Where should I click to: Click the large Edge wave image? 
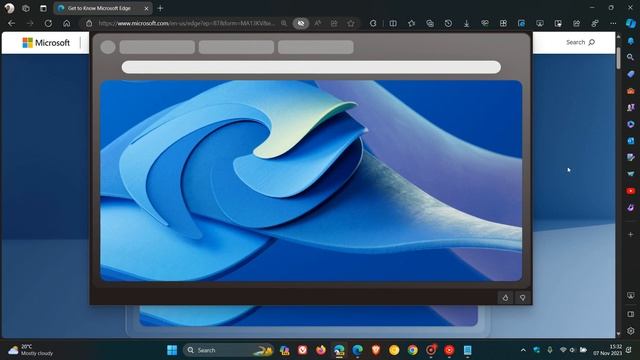click(x=311, y=180)
